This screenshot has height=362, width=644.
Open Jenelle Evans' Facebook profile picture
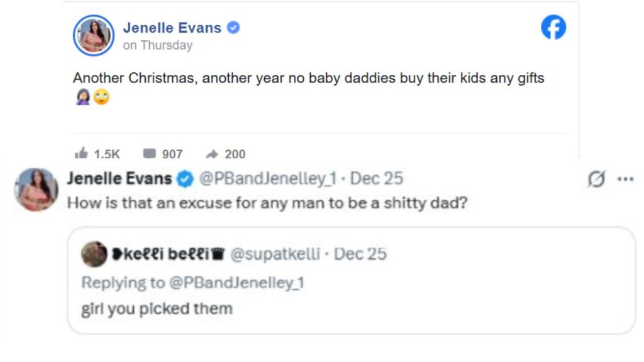click(94, 35)
